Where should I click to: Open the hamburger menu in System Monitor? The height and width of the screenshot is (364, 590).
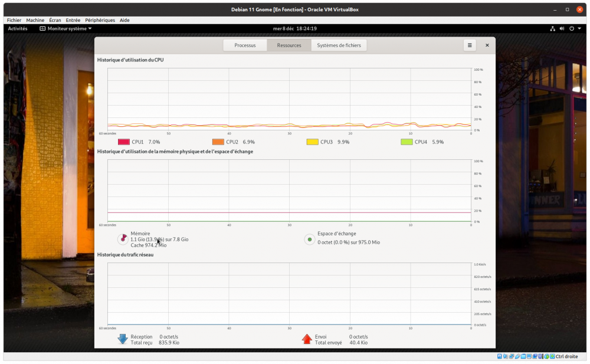point(470,45)
